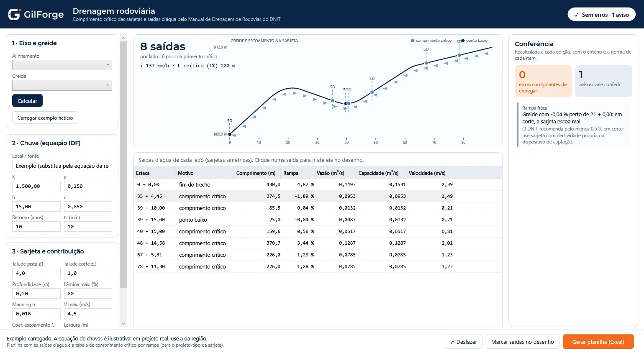Click the 0 erros summary card
The width and height of the screenshot is (644, 353).
(x=543, y=81)
